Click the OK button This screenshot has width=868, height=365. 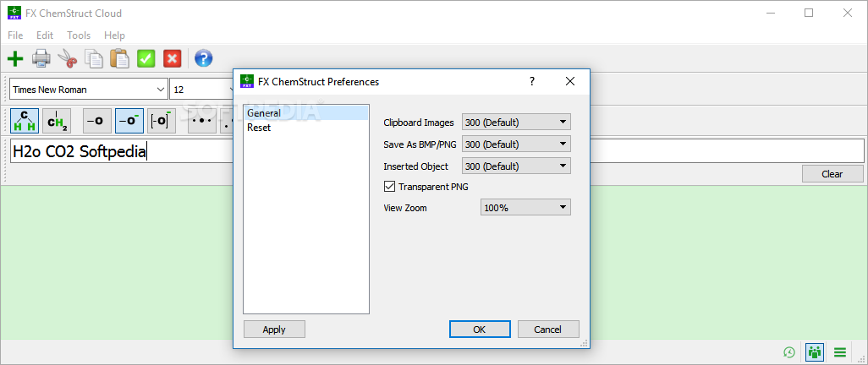tap(480, 330)
